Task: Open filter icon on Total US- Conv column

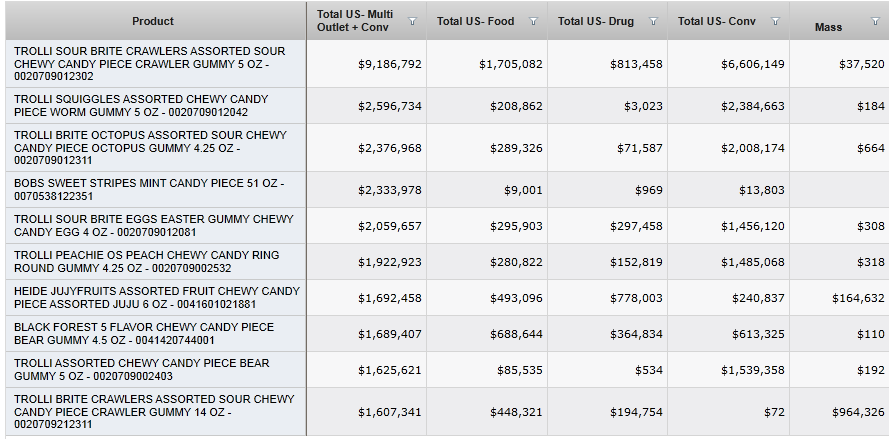Action: (774, 21)
